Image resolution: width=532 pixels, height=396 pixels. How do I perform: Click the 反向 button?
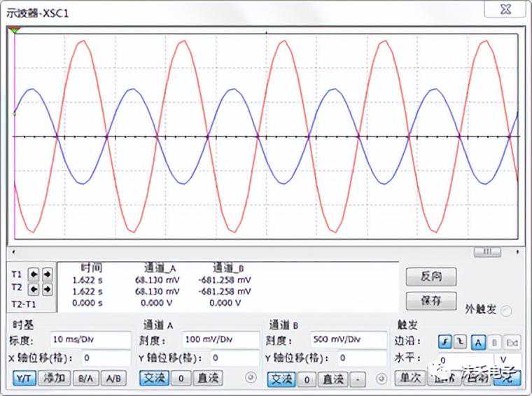click(430, 276)
